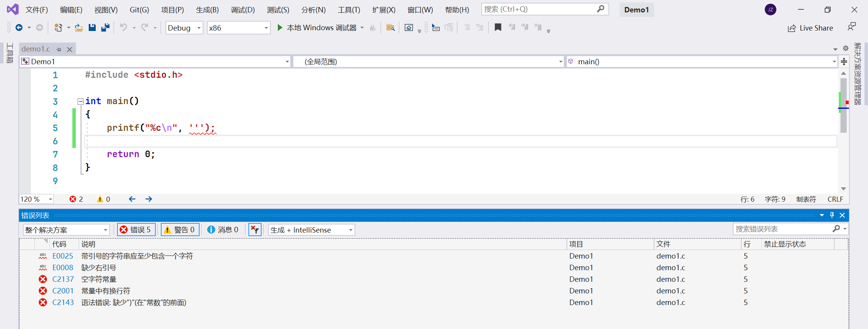Click the bookmark toggle icon in toolbar
This screenshot has width=868, height=329.
pyautogui.click(x=498, y=27)
